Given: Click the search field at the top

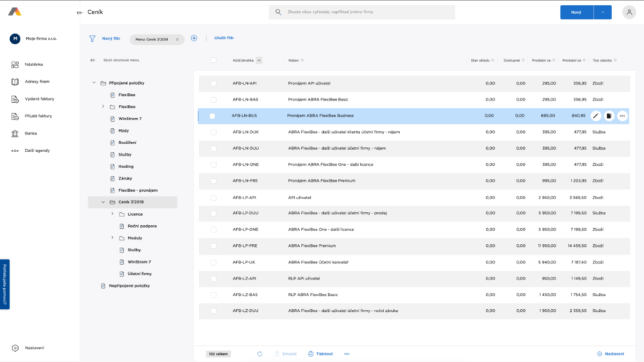Looking at the screenshot, I should (362, 12).
